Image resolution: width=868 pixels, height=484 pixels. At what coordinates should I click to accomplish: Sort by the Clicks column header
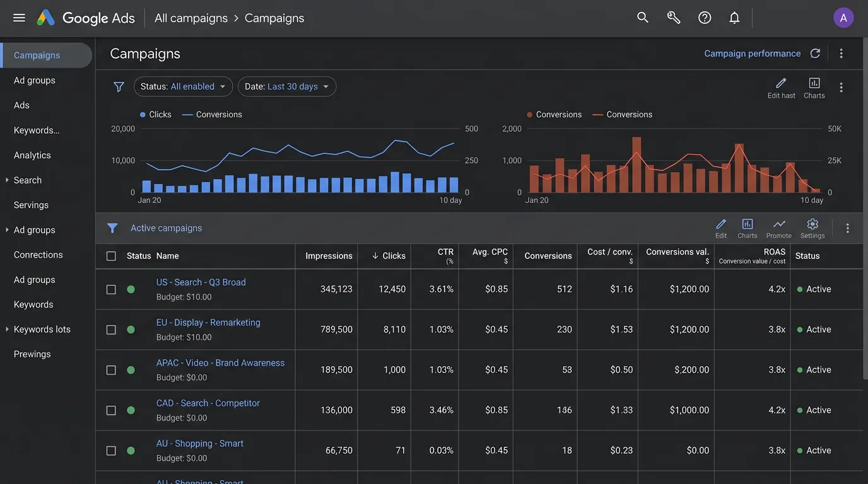tap(389, 256)
